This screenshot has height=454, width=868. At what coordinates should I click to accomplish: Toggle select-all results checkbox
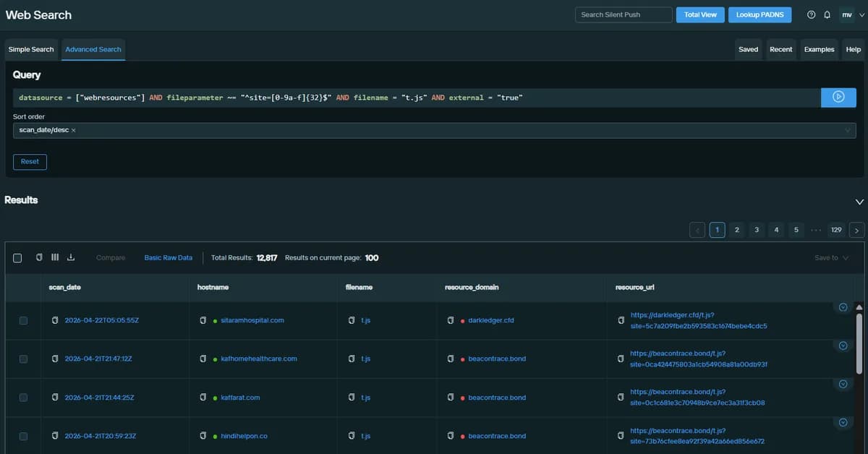[18, 257]
